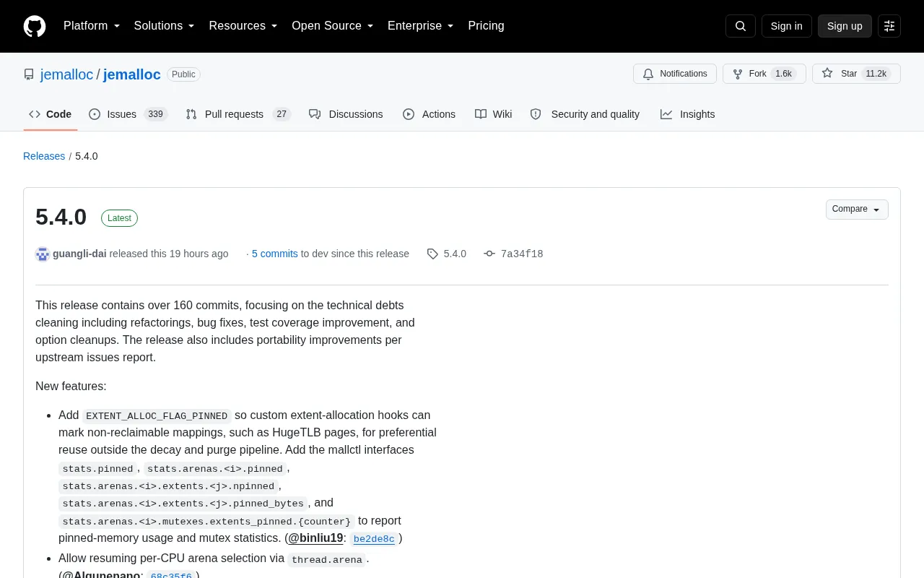Expand the Resources menu

tap(243, 26)
